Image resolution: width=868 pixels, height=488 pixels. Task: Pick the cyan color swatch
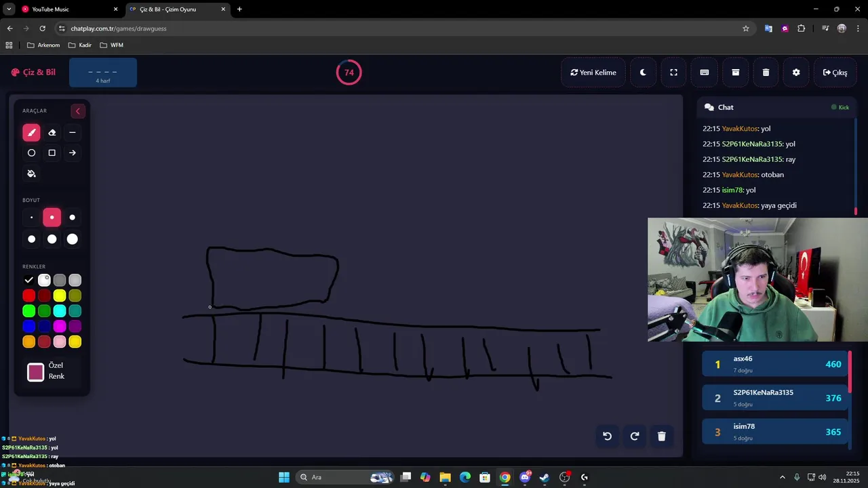[60, 311]
